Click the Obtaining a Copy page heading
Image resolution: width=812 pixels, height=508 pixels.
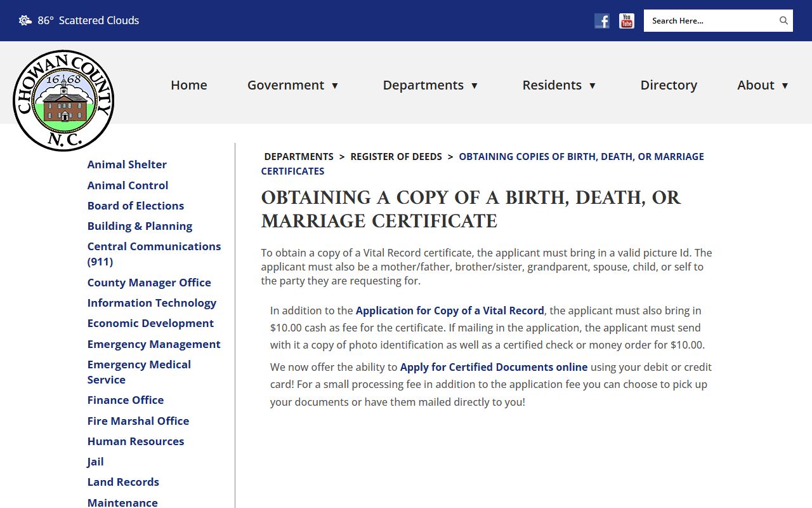[471, 210]
